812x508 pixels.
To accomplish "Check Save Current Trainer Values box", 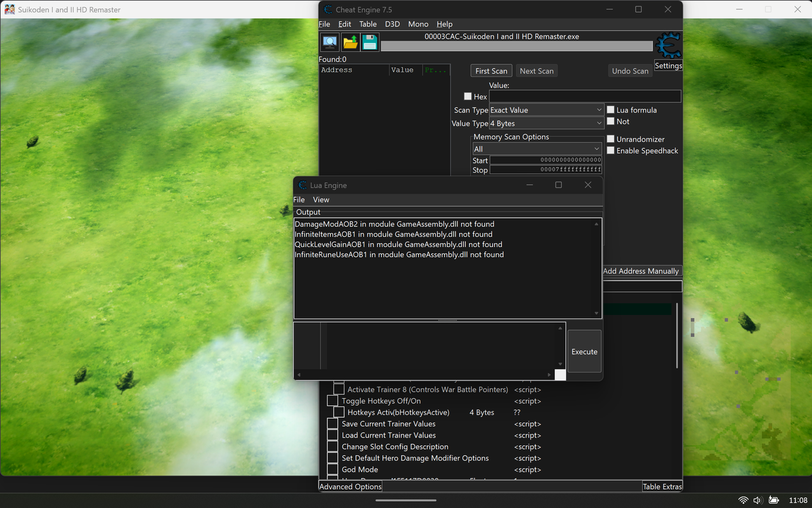I will 332,424.
